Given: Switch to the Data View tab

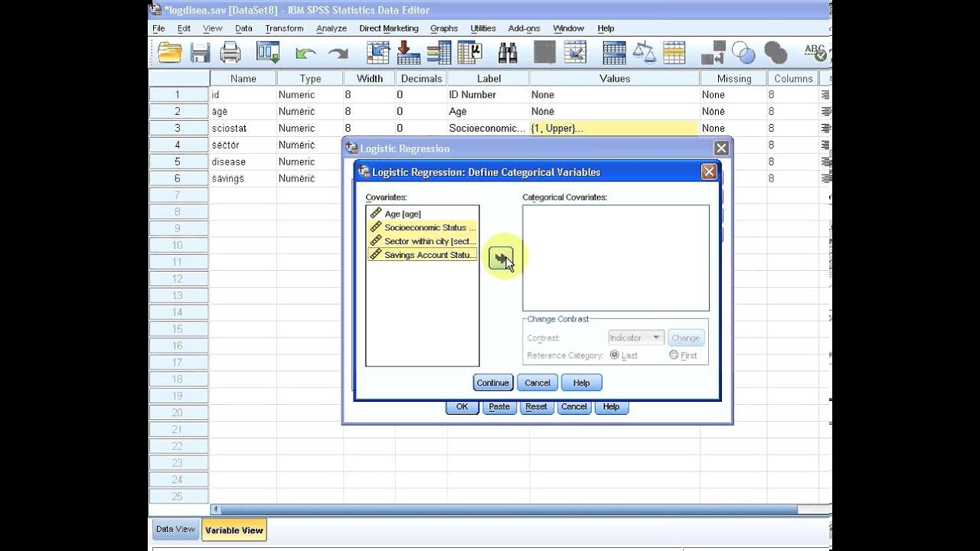Looking at the screenshot, I should 175,529.
